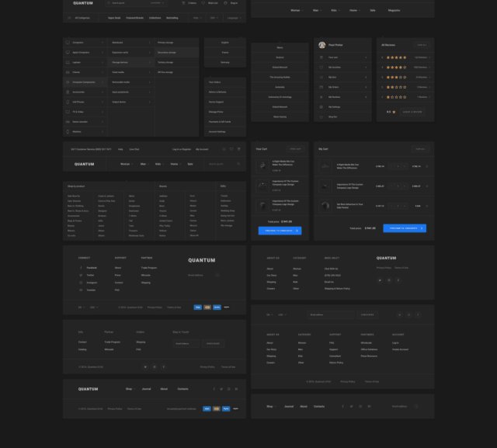497x448 pixels.
Task: Choose Secondary storage submenu entry
Action: coord(176,52)
